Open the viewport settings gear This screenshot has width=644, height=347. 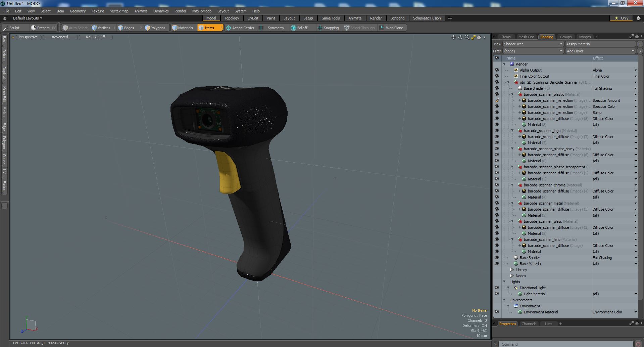click(x=479, y=37)
